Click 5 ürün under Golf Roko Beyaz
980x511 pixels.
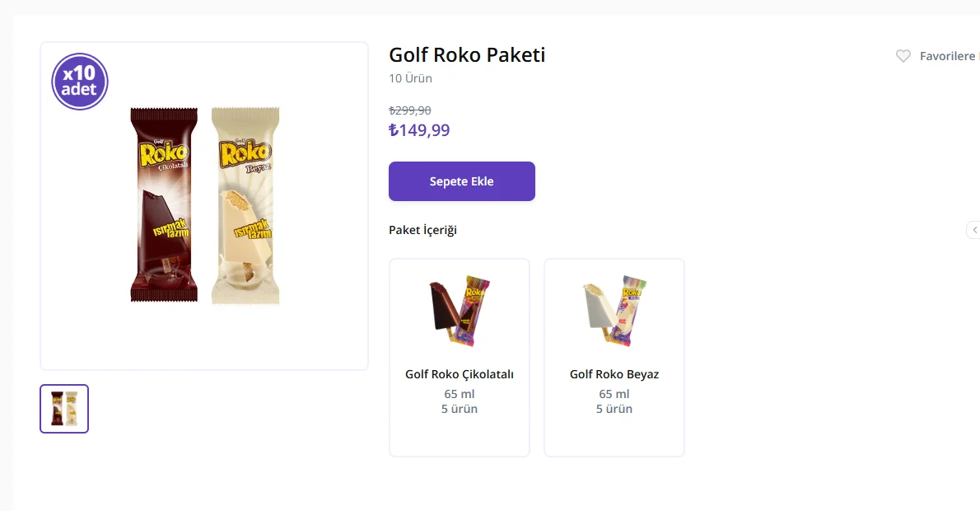coord(614,409)
